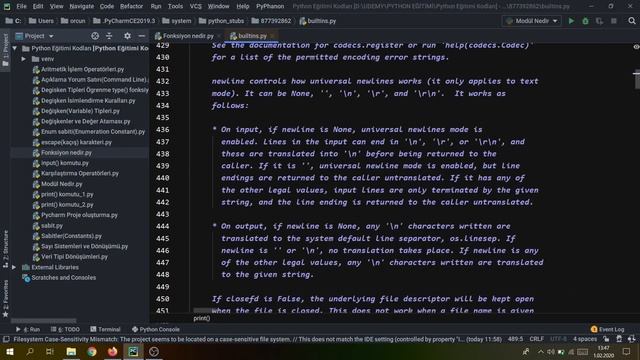640x360 pixels.
Task: Open the Event Log
Action: pos(607,329)
